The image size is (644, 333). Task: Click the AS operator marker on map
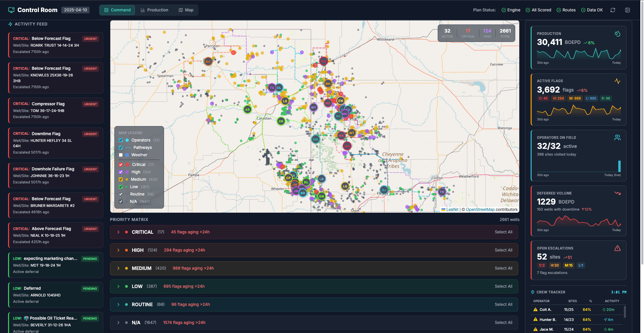[247, 109]
